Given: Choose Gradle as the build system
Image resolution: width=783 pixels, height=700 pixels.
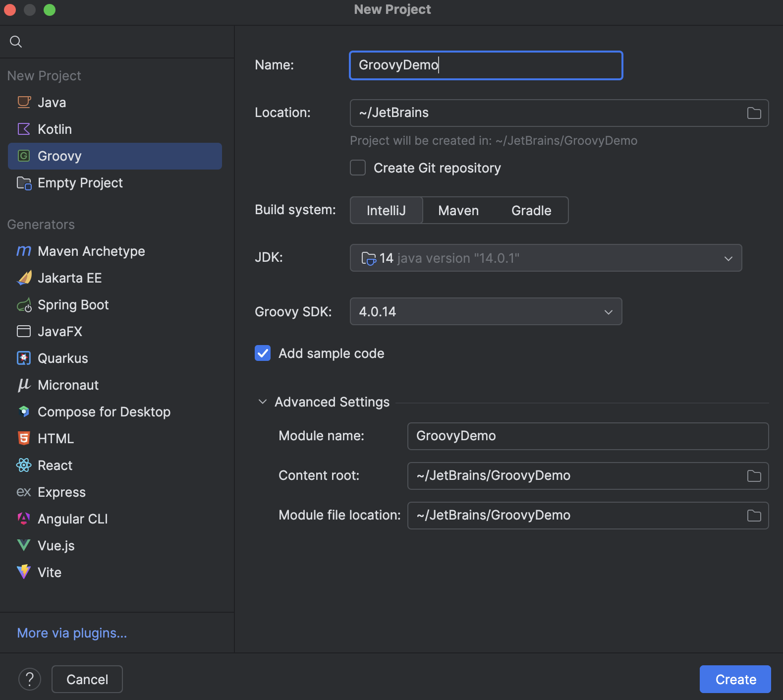Looking at the screenshot, I should click(x=531, y=211).
